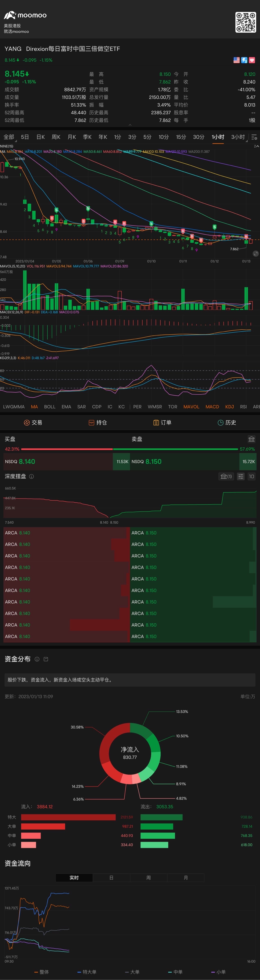The height and width of the screenshot is (980, 260).
Task: Change depth levels count 10
Action: (x=251, y=476)
